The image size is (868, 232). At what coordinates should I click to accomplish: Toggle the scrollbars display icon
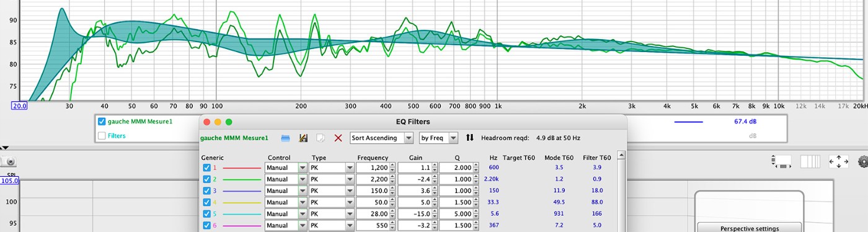[x=781, y=162]
